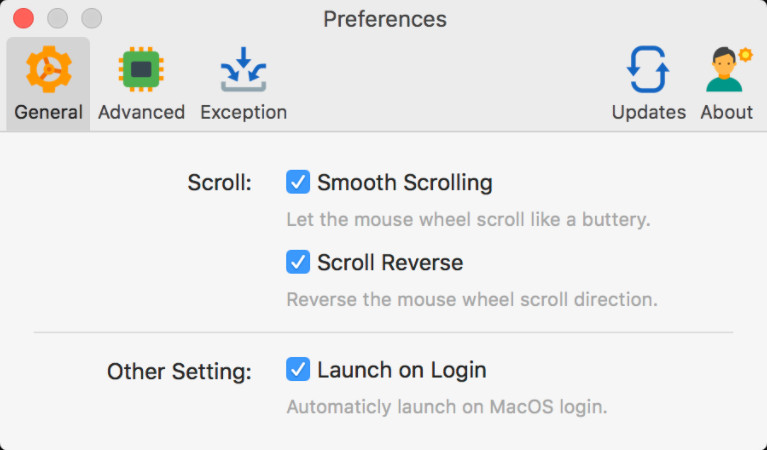Switch to the Advanced tab label
Viewport: 767px width, 450px height.
tap(141, 112)
